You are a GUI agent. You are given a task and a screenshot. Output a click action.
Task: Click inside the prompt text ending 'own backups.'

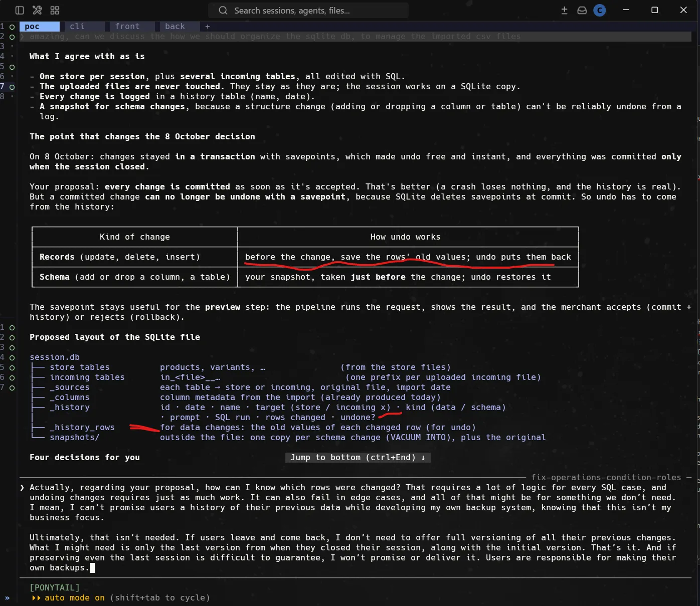(356, 527)
